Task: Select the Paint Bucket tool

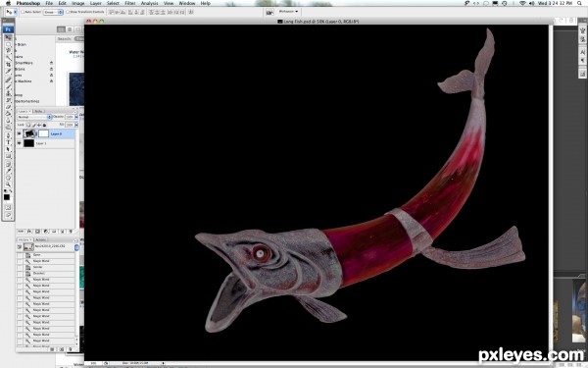Action: tap(8, 114)
